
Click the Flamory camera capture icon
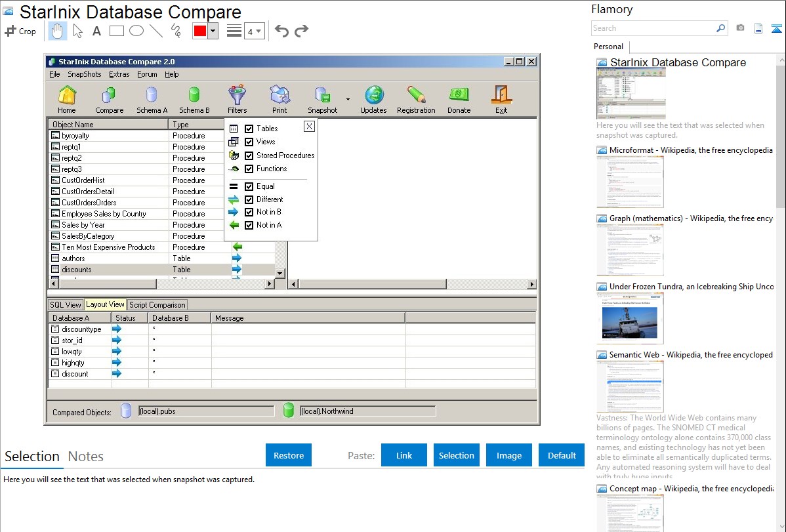(x=740, y=28)
